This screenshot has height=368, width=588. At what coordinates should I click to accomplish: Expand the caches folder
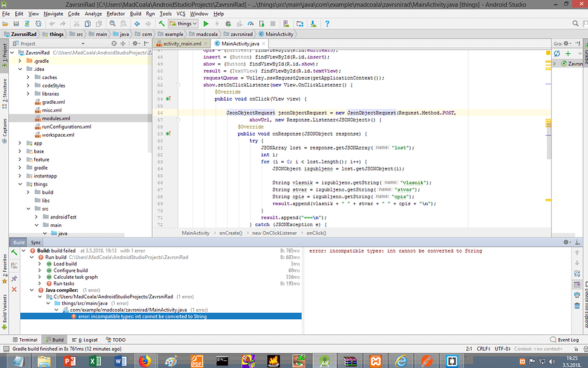pyautogui.click(x=28, y=77)
